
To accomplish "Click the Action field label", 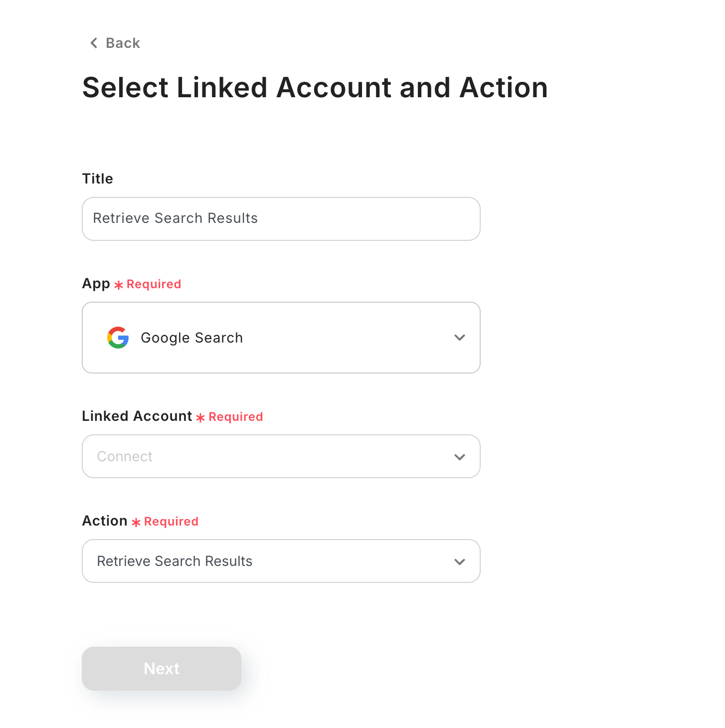I will click(x=105, y=521).
